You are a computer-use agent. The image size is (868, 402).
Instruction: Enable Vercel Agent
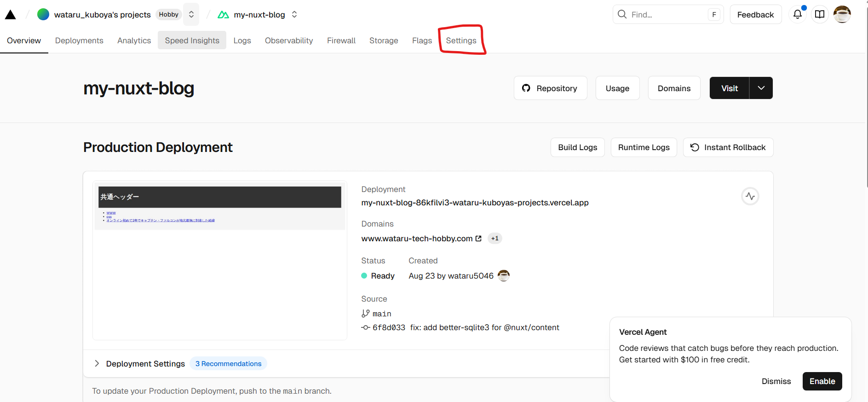822,381
